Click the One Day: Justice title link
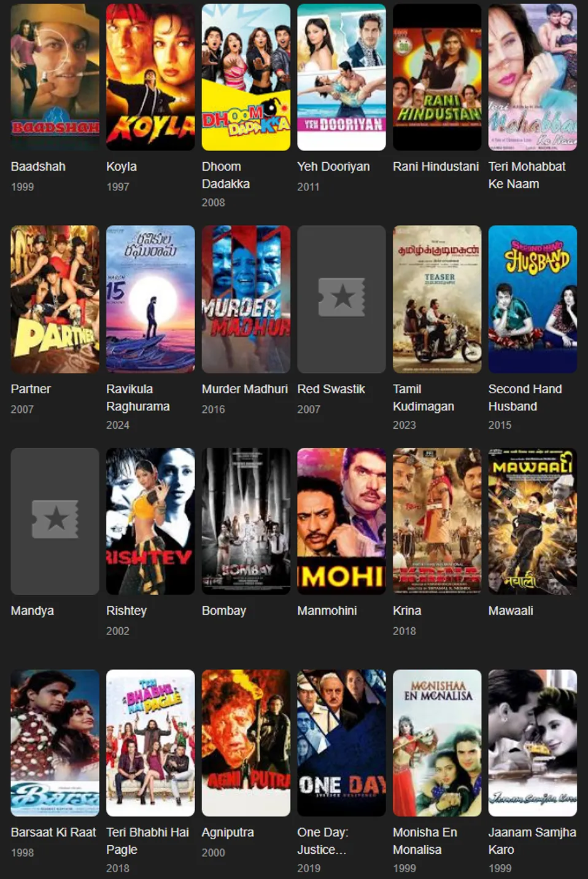Screen dimensions: 588x879 click(x=322, y=841)
